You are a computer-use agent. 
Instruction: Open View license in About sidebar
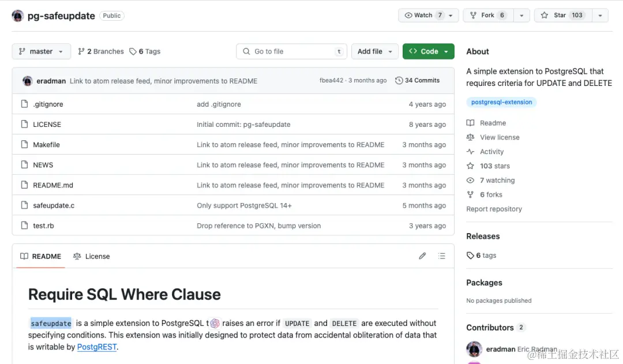(493, 137)
